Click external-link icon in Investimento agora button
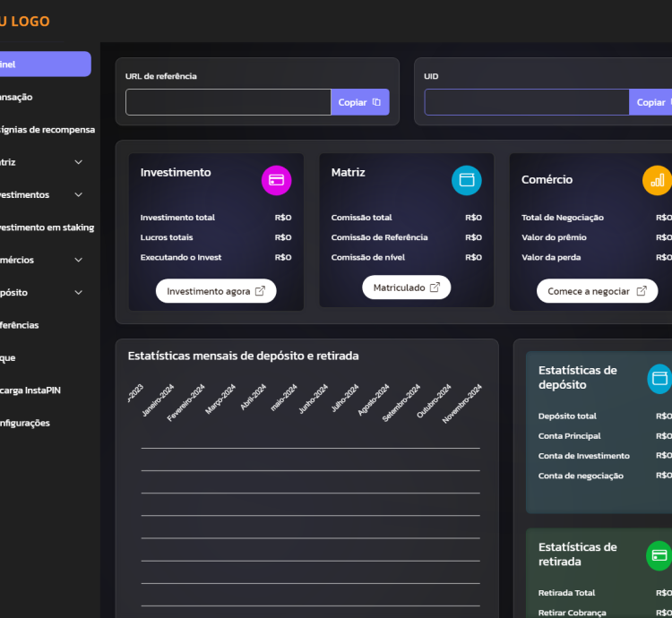 coord(260,291)
